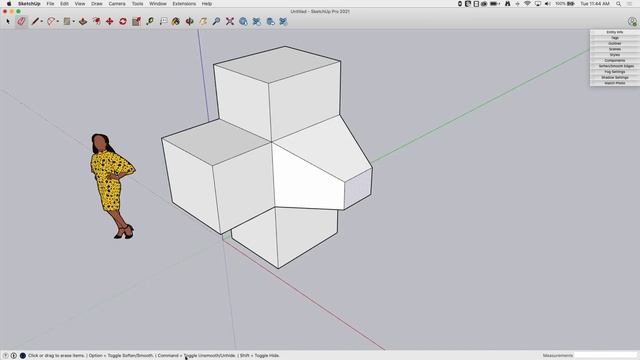Expand the Soften/Smooth Edges tray panel
640x360 pixels.
(x=615, y=66)
